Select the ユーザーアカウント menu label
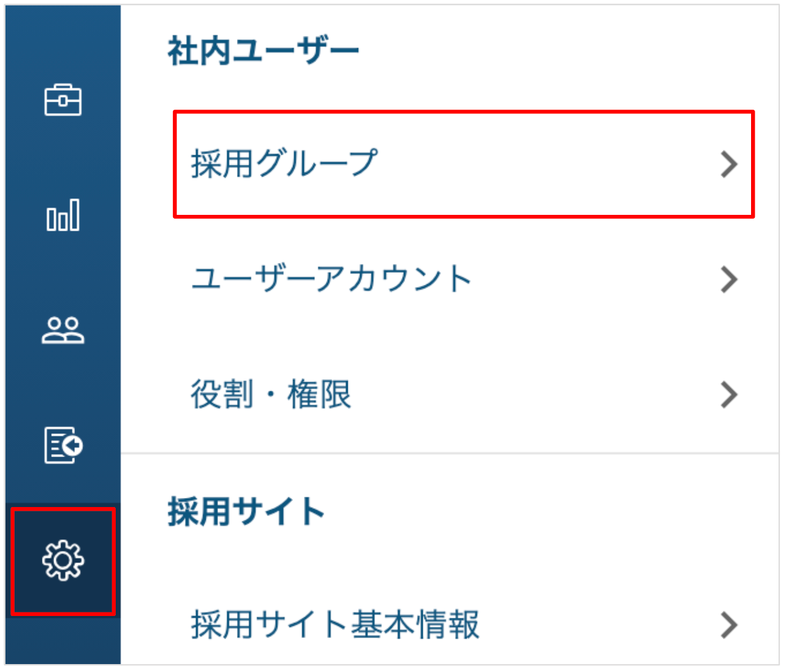Screen dimensions: 787x672 click(x=332, y=279)
